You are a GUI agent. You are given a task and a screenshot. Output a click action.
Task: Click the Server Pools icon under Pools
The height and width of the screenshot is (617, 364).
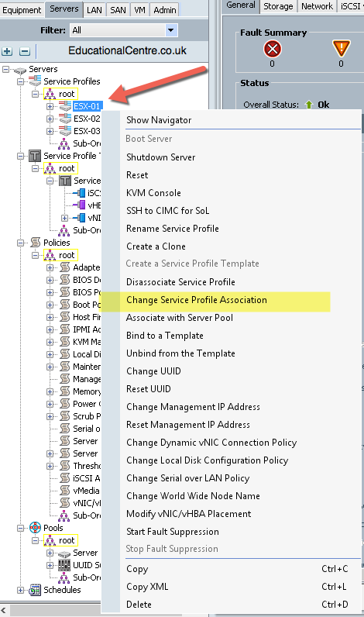(64, 553)
